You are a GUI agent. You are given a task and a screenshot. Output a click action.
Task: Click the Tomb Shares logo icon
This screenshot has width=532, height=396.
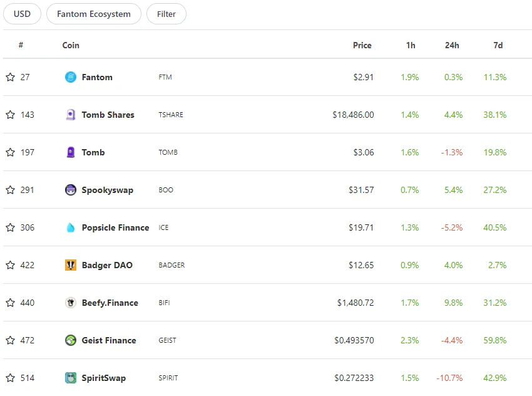point(71,115)
